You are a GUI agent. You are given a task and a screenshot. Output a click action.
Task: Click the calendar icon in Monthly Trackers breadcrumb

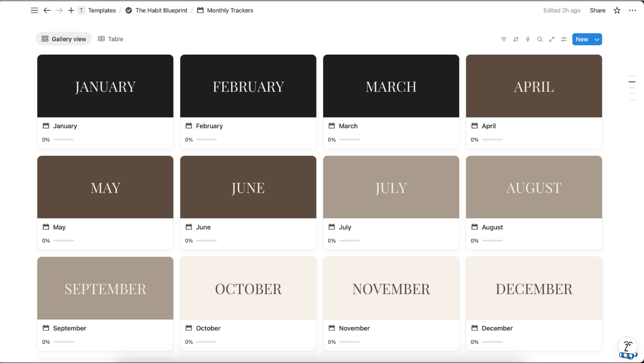pyautogui.click(x=200, y=10)
